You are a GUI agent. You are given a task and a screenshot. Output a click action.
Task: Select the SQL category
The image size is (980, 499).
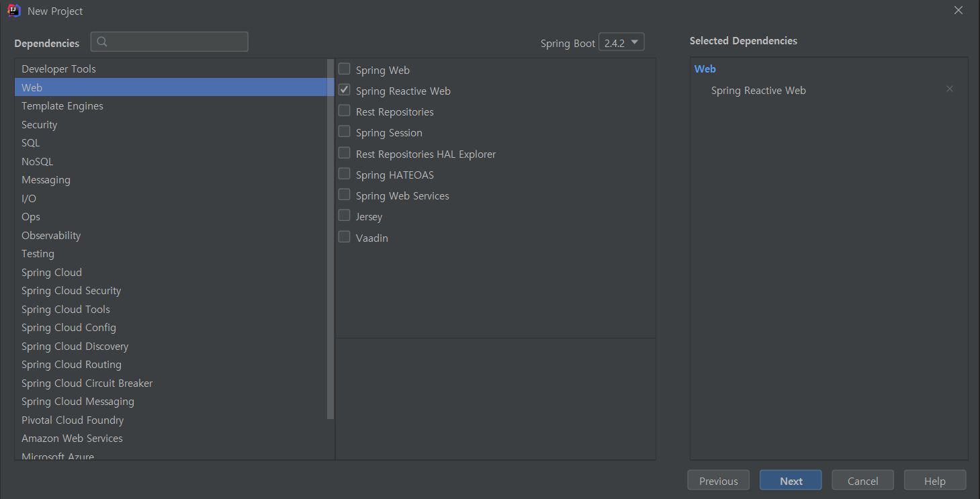click(x=171, y=142)
